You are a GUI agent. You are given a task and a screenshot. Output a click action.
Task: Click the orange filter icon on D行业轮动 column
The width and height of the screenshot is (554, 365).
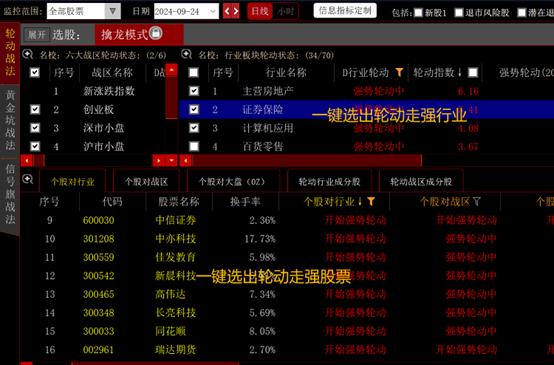(399, 72)
